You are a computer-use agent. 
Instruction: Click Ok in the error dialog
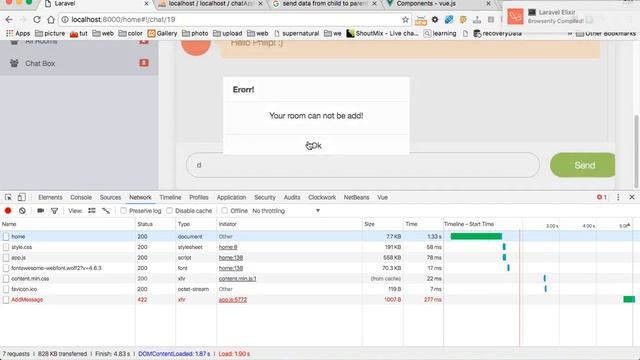[x=316, y=145]
